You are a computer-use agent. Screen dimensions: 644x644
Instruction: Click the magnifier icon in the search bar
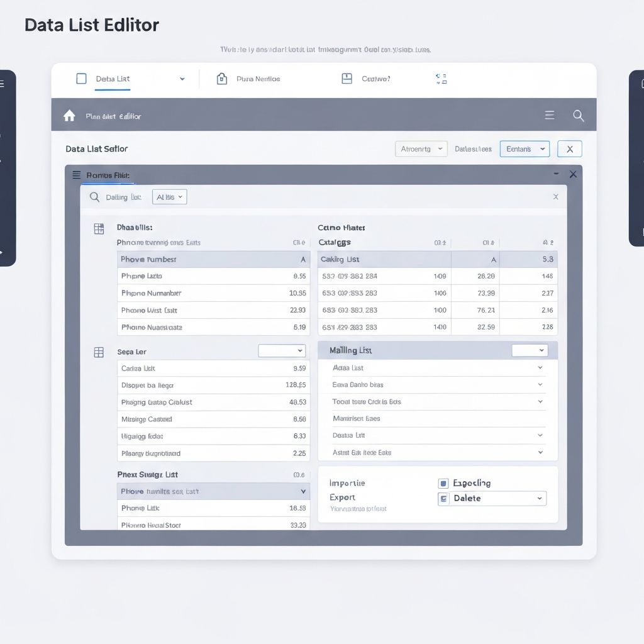[x=94, y=197]
